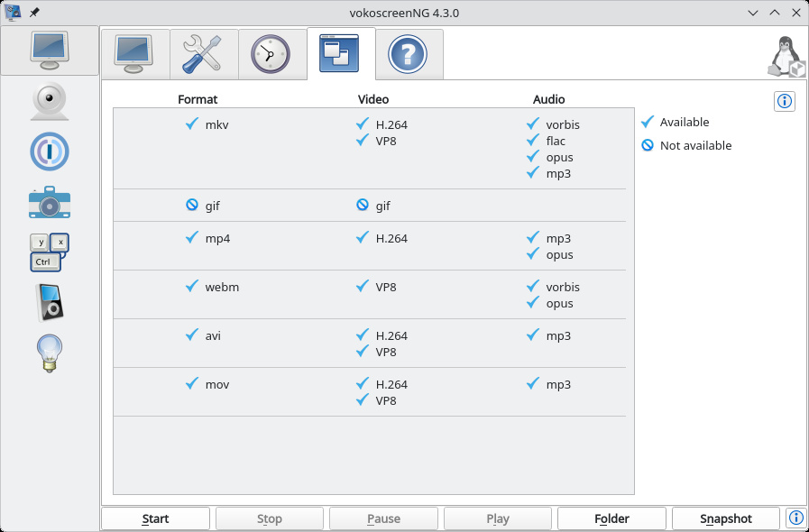
Task: Click the Snapshot button
Action: [725, 518]
